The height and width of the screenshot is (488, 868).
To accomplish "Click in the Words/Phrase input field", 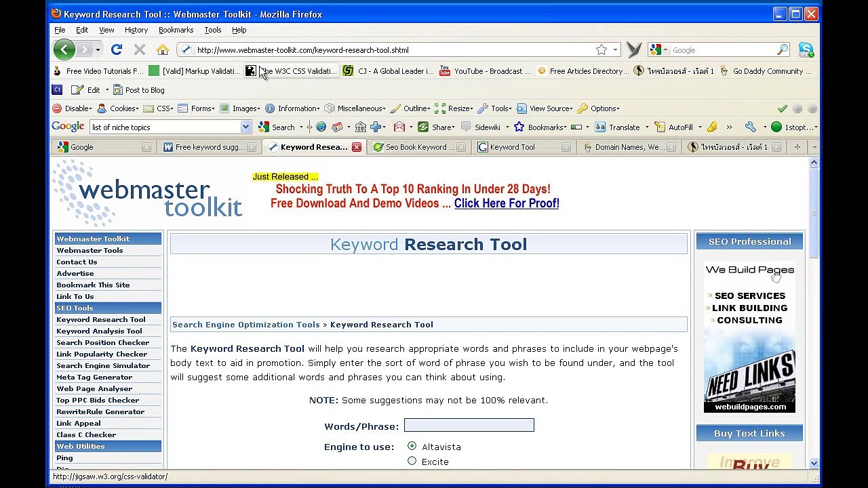I will coord(469,425).
